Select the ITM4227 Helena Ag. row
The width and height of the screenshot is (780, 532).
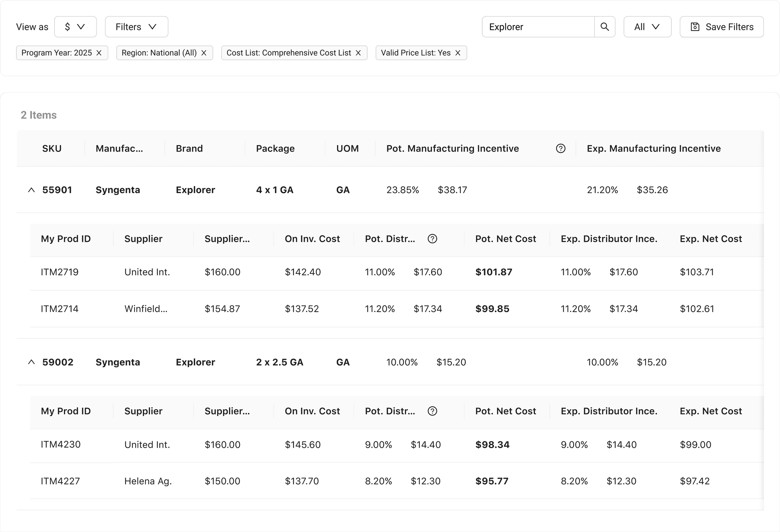point(397,481)
